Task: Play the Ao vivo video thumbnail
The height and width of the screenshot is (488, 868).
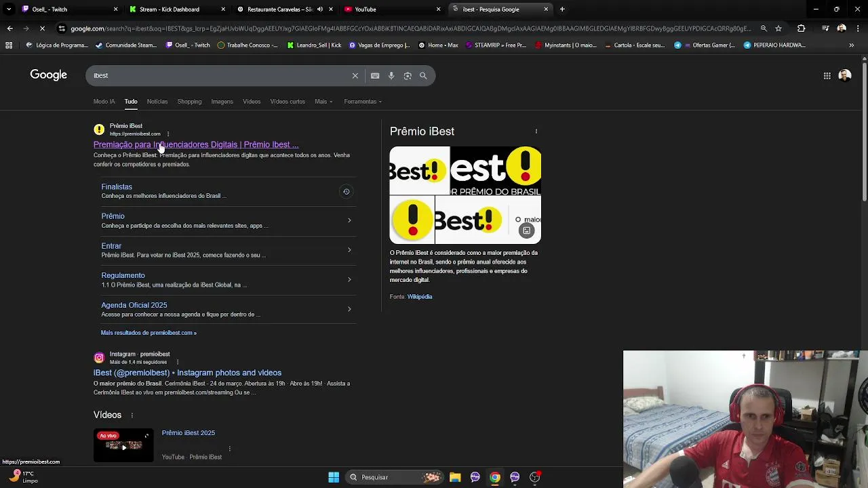Action: (x=123, y=445)
